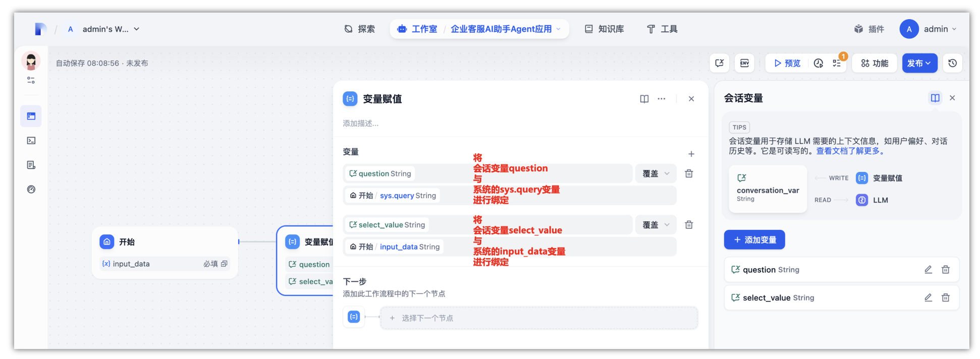
Task: Open version history icon
Action: (x=953, y=63)
